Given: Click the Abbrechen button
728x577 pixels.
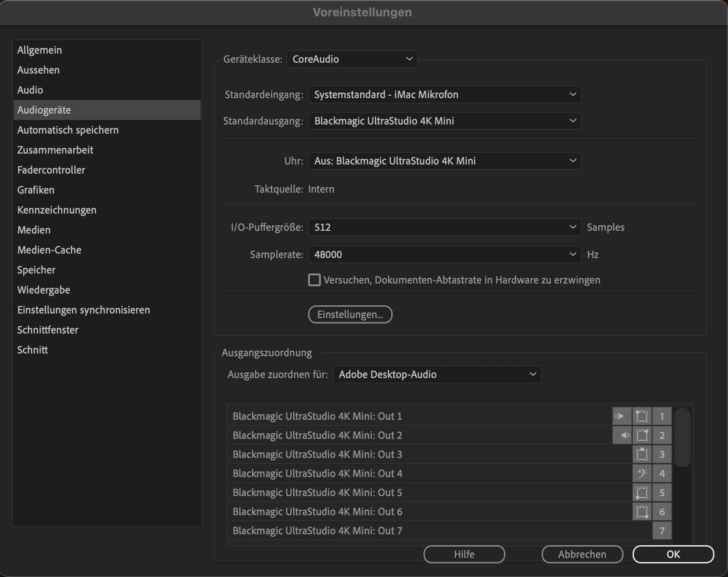Looking at the screenshot, I should pyautogui.click(x=582, y=554).
